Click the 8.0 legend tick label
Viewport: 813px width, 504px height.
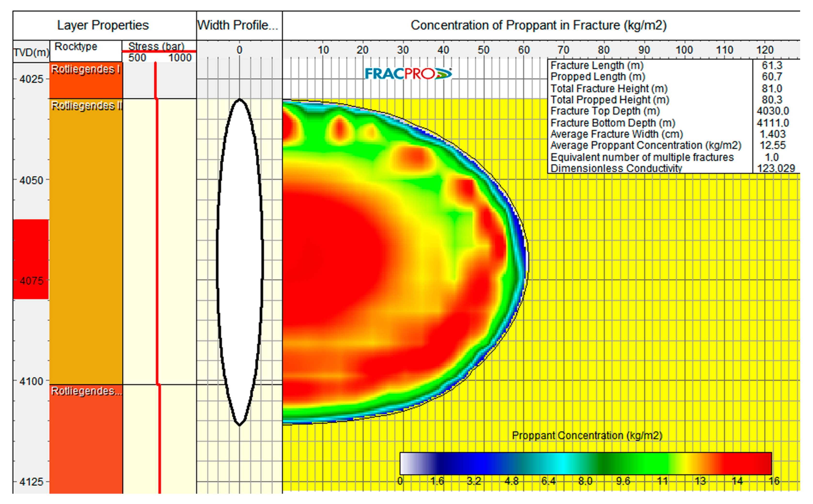pos(585,481)
